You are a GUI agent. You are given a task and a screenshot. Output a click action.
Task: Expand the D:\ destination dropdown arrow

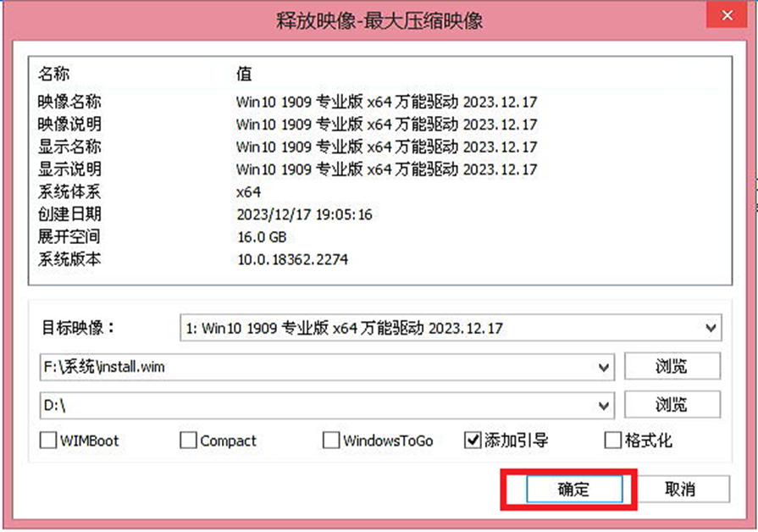coord(603,406)
